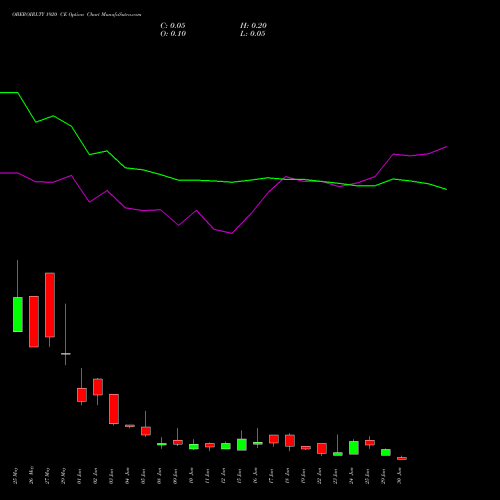
Task: Select the red candle above 03 Jun
Action: coord(114,409)
